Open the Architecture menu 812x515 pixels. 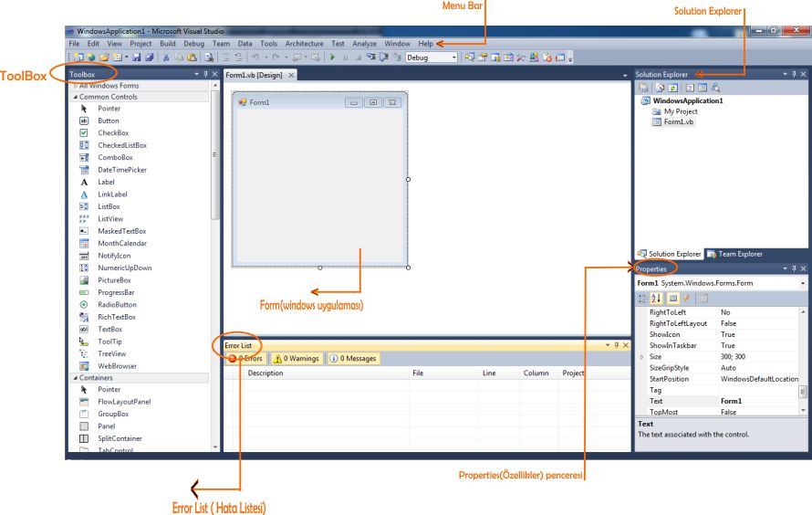pos(304,44)
